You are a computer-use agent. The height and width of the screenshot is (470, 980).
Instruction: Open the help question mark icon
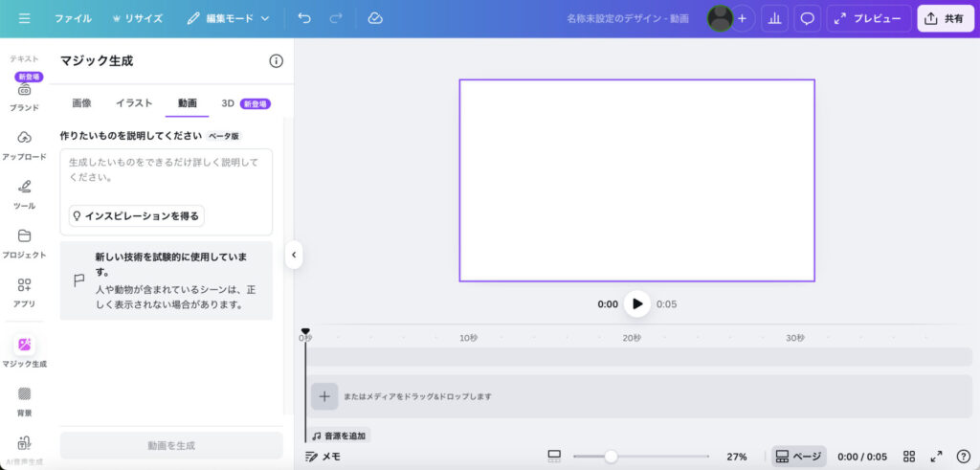963,457
